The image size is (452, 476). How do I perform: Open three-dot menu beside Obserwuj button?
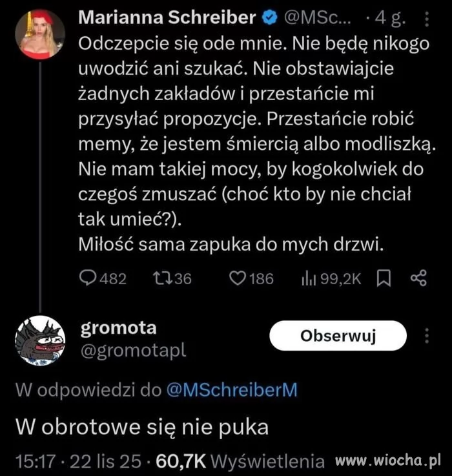(426, 336)
